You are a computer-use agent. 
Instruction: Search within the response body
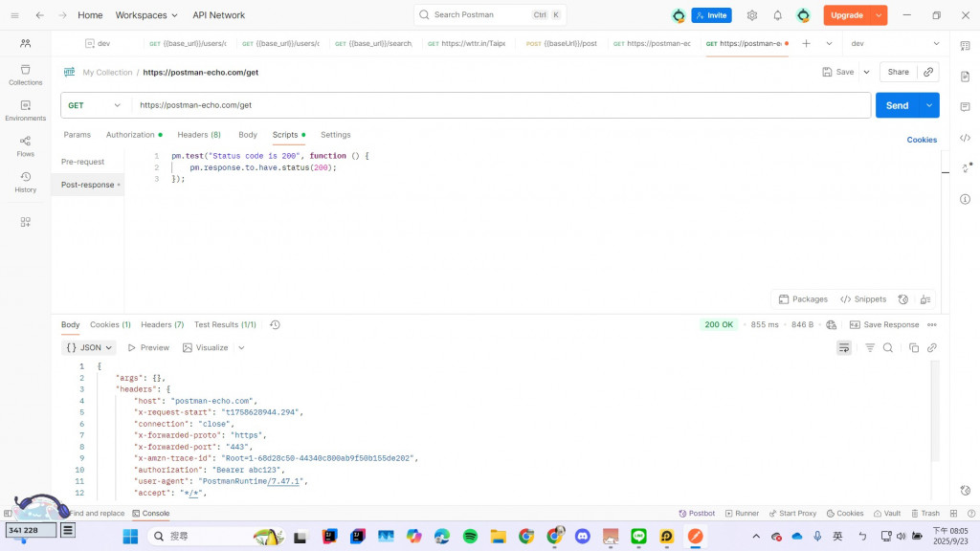click(x=887, y=348)
